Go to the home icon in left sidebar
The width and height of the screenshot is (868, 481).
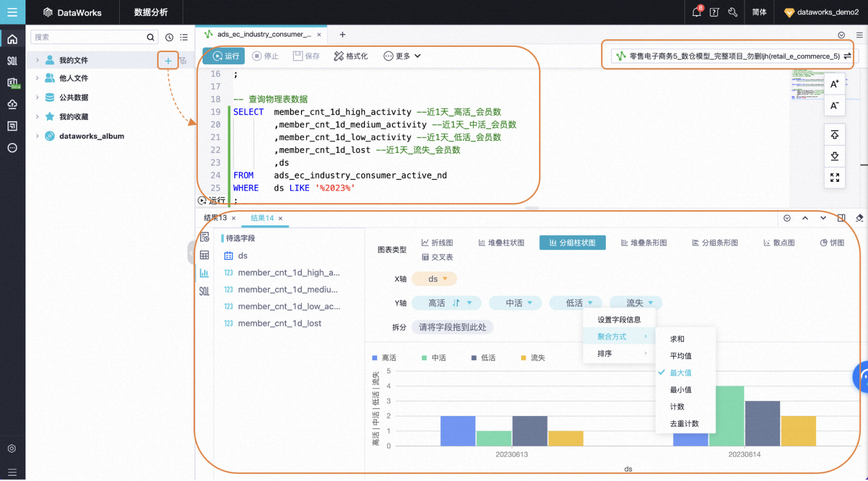pyautogui.click(x=12, y=39)
